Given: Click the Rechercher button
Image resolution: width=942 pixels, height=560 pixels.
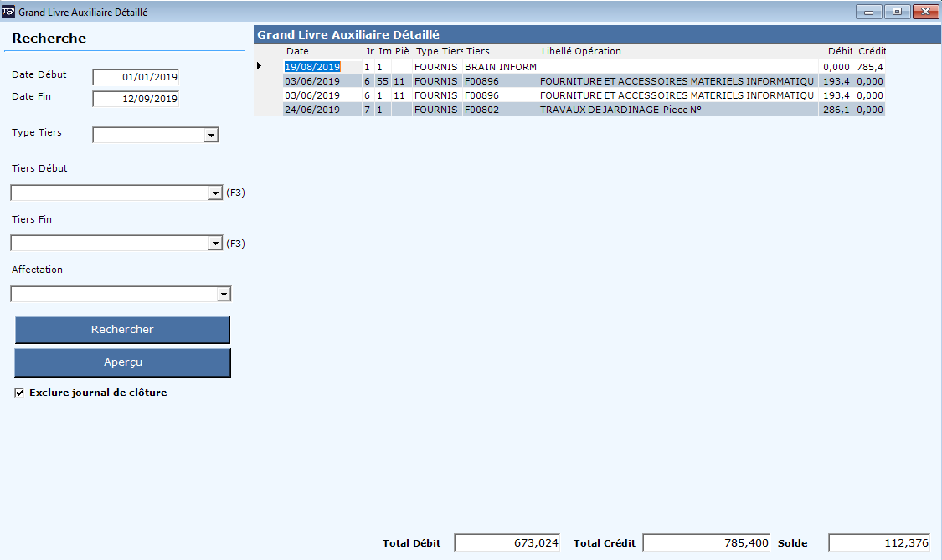Looking at the screenshot, I should 122,330.
